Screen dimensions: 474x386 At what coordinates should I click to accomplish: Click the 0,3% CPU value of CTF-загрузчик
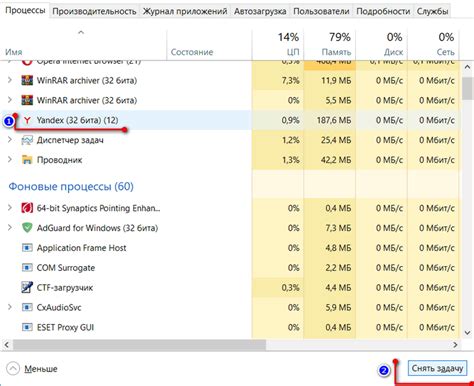pyautogui.click(x=290, y=287)
